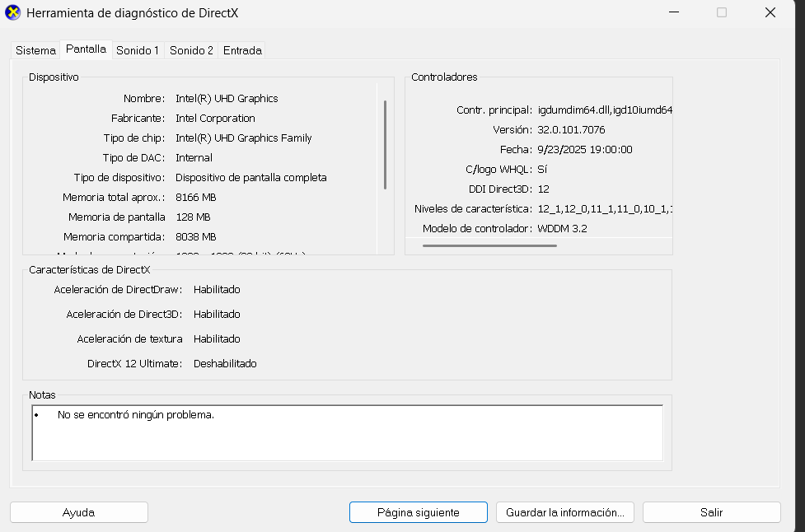
Task: Select the text 'Intel(R) UHD Graphics' name value
Action: click(x=227, y=99)
